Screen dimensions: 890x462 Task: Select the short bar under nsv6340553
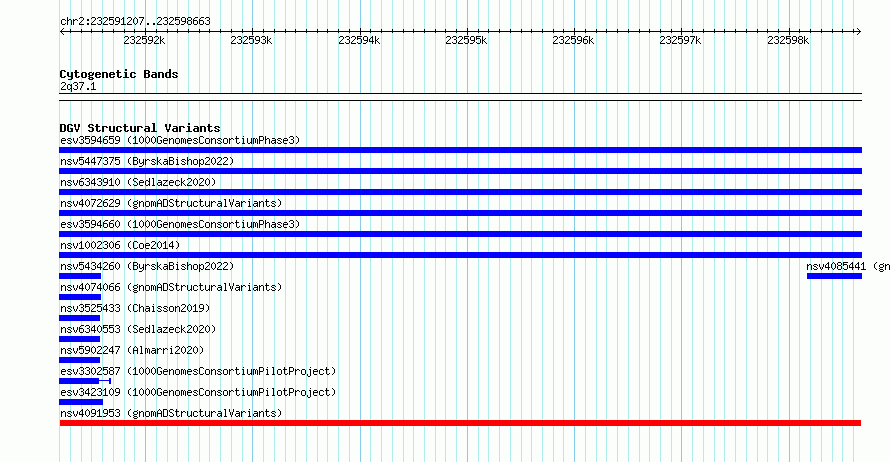tap(79, 339)
